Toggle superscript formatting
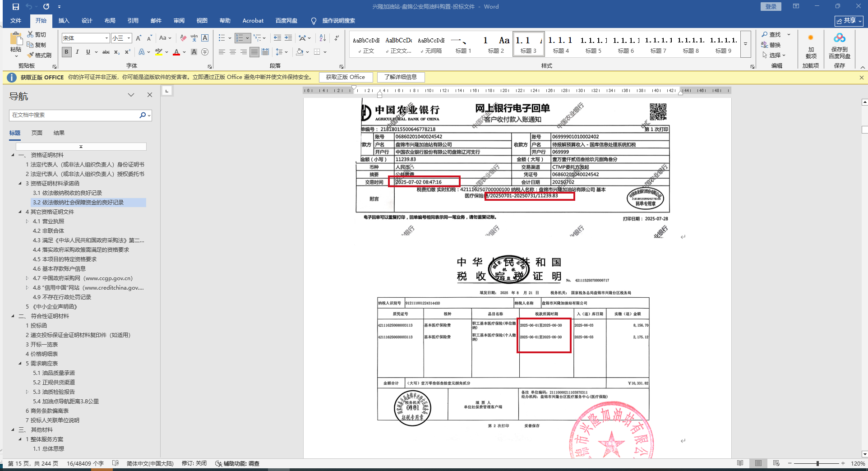The height and width of the screenshot is (471, 868). (x=128, y=52)
